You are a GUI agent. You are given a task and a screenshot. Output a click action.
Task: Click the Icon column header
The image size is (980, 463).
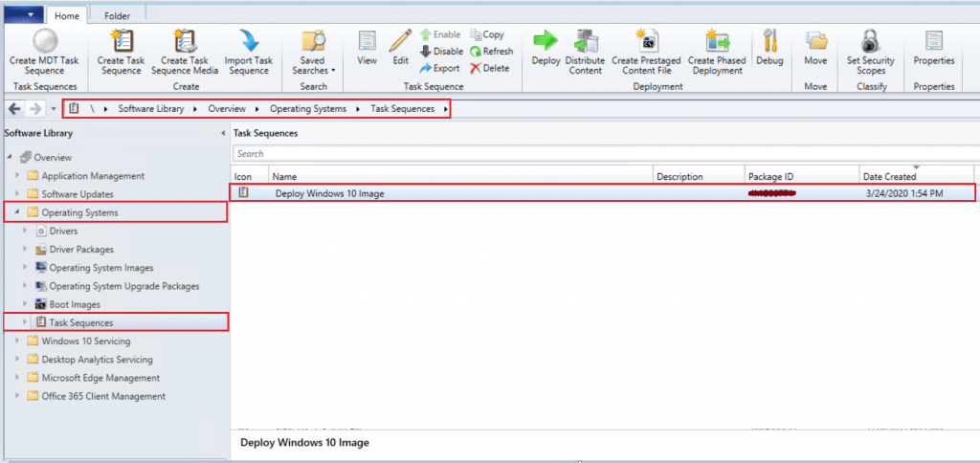pyautogui.click(x=250, y=177)
